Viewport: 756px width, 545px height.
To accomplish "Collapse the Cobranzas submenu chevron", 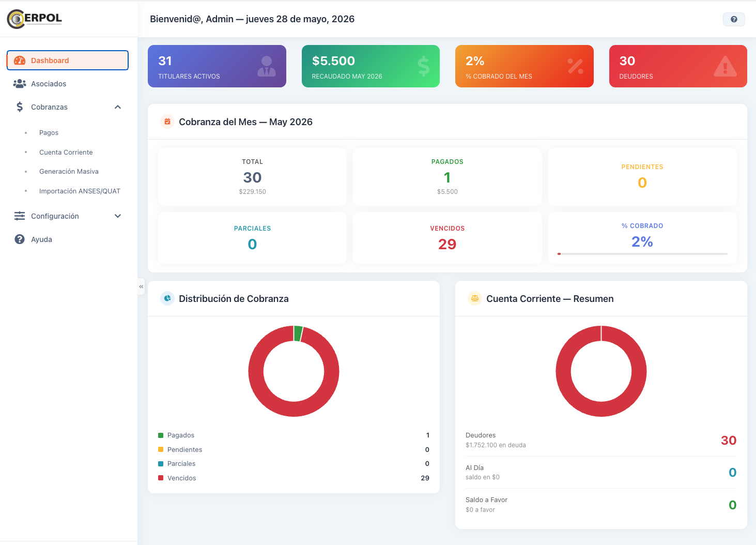I will (118, 107).
